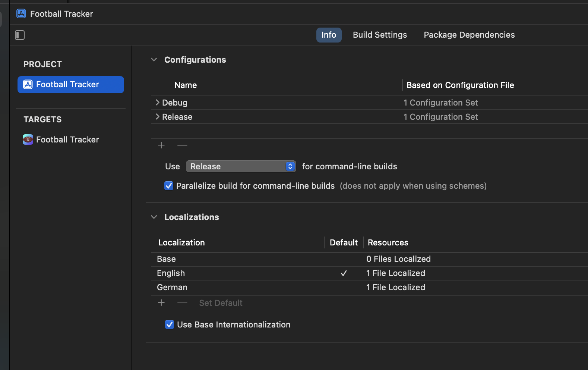The height and width of the screenshot is (370, 588).
Task: Click the project icon in PROJECT list
Action: pyautogui.click(x=28, y=85)
